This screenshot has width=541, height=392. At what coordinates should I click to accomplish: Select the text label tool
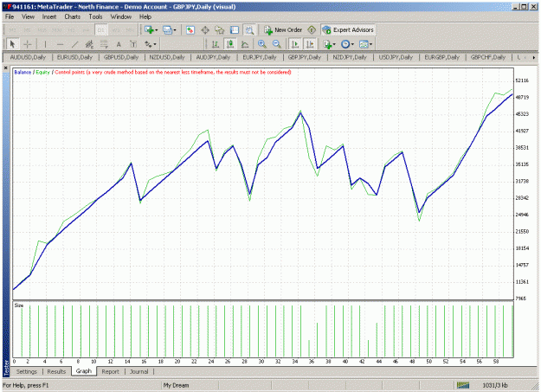click(133, 44)
